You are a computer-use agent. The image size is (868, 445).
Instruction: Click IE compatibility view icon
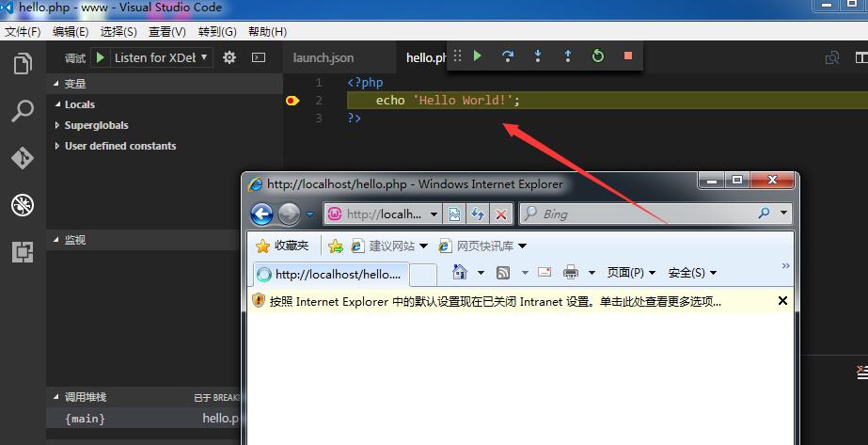coord(454,214)
